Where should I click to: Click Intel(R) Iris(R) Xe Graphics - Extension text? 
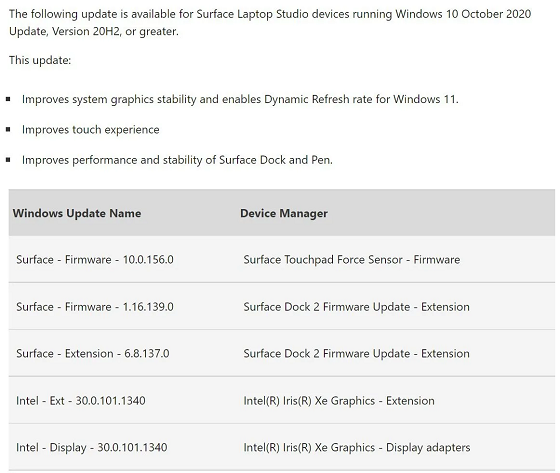339,401
